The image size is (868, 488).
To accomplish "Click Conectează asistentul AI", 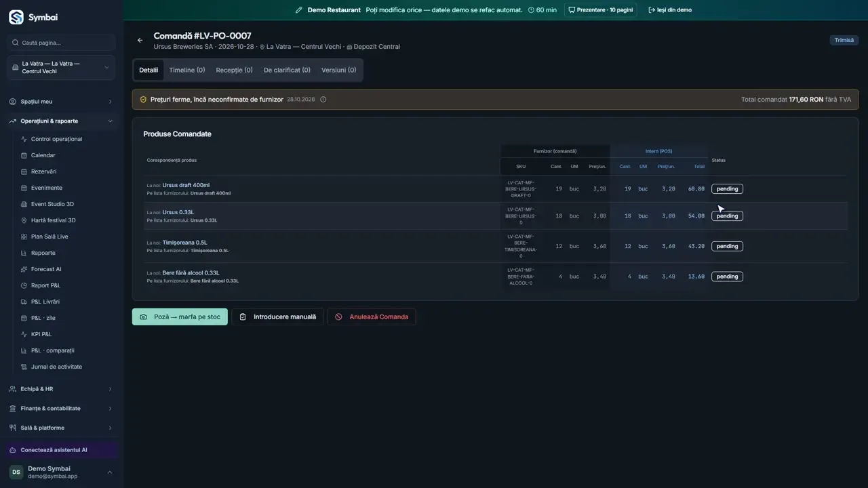I will pyautogui.click(x=61, y=450).
